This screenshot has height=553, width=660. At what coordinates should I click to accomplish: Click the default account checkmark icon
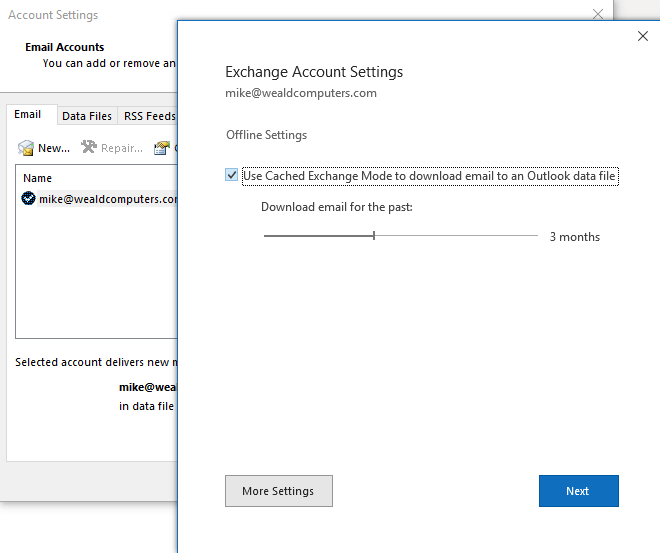tap(28, 199)
